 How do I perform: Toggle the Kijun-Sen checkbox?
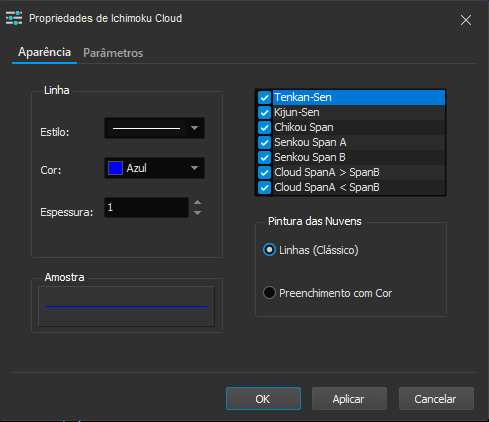point(264,113)
